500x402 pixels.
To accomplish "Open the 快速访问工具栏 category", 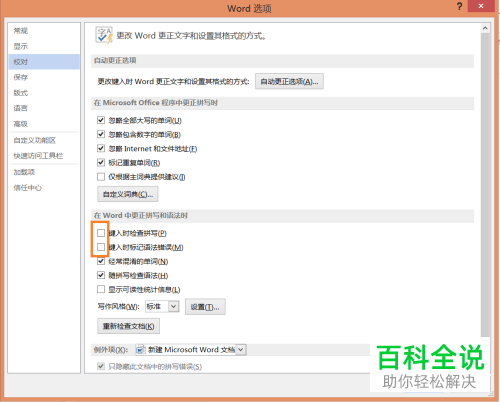I will (44, 156).
